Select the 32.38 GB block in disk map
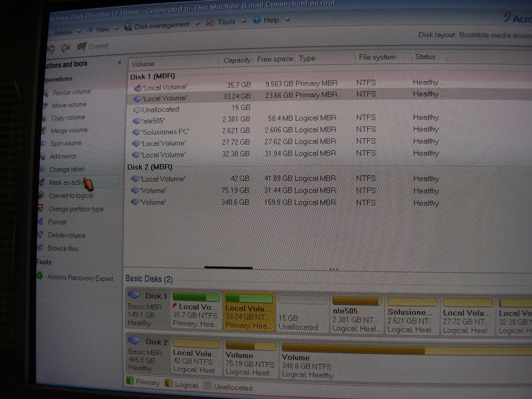Image resolution: width=532 pixels, height=399 pixels. (515, 317)
